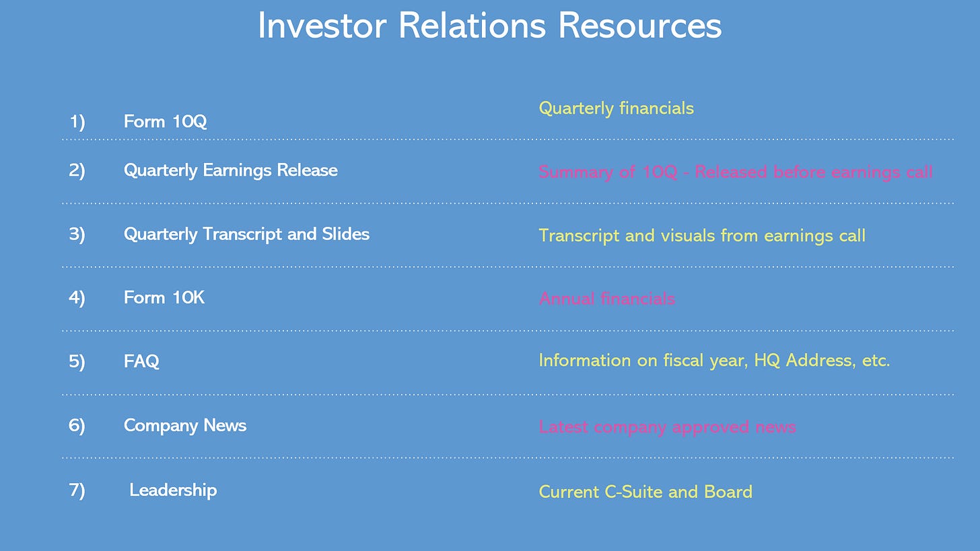Click list number 5)

pos(77,361)
